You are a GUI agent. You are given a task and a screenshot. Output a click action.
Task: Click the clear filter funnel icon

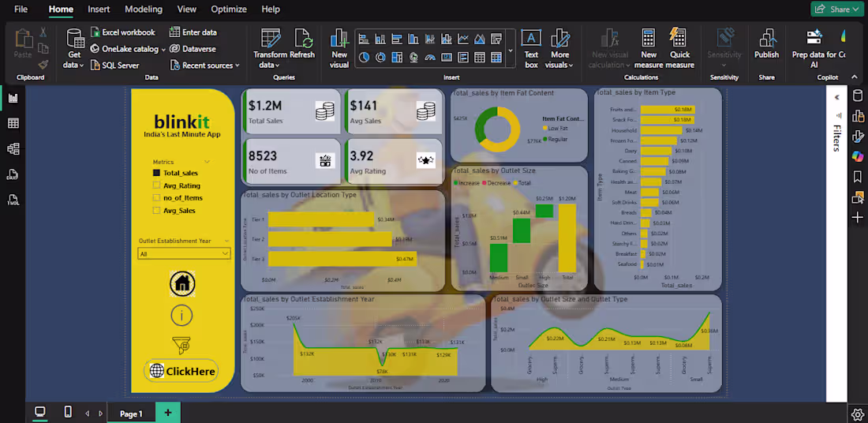[181, 346]
